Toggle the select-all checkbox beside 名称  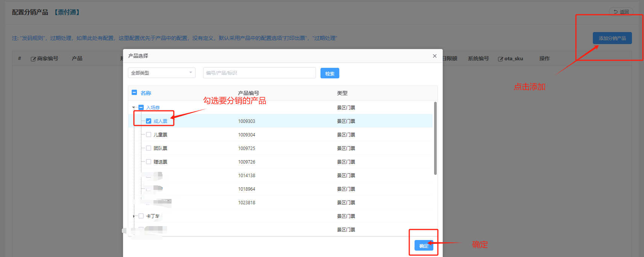click(x=134, y=92)
